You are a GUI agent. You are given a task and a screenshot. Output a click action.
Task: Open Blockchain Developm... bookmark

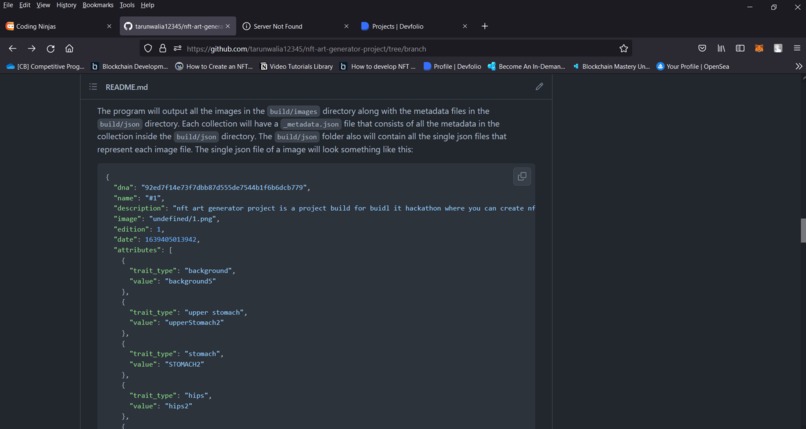[130, 66]
